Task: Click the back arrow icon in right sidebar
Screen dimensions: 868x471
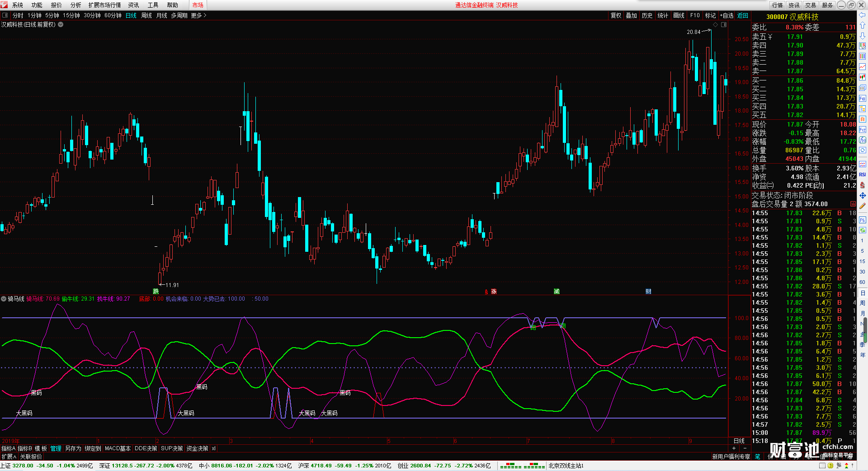Action: point(863,15)
